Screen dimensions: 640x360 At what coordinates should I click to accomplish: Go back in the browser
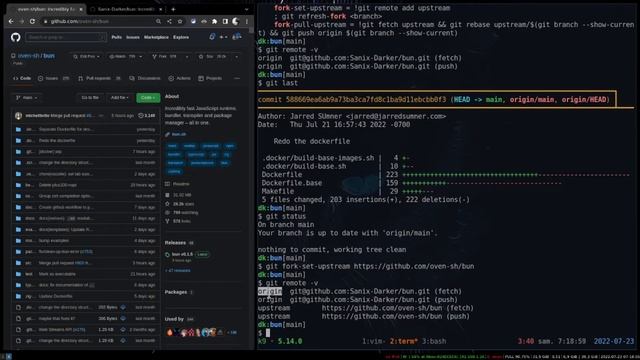(11, 21)
